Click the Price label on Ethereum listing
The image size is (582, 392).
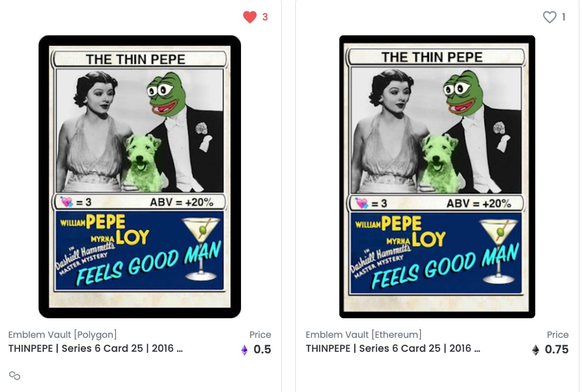click(558, 335)
